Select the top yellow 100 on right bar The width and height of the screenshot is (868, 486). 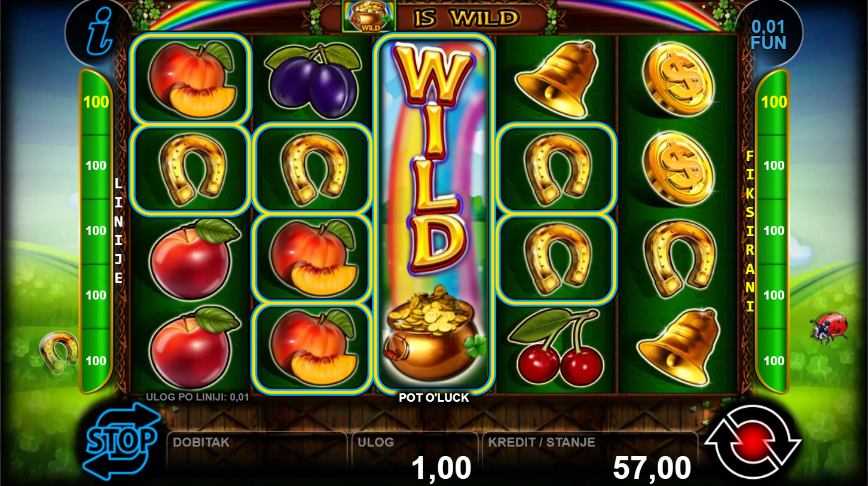[x=774, y=102]
